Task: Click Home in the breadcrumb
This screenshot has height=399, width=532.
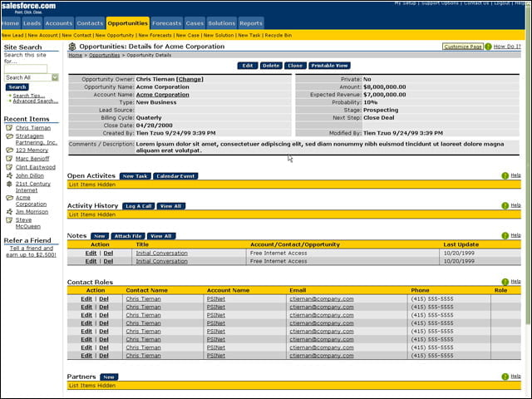Action: (76, 56)
